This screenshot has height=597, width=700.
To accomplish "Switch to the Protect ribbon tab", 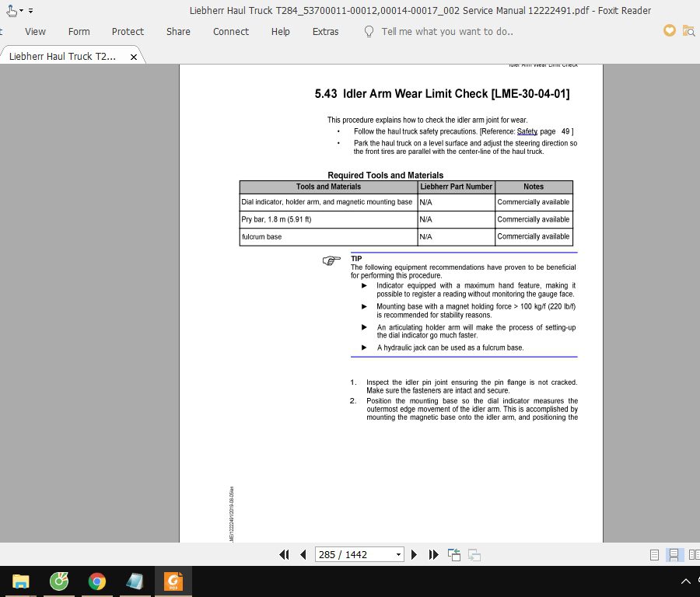I will (x=128, y=32).
